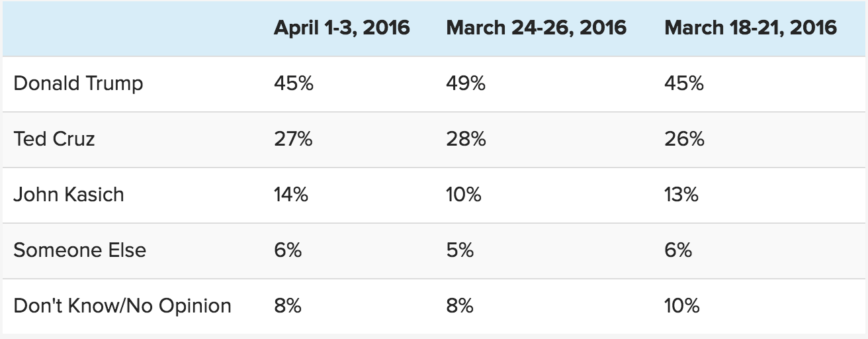Select John Kasich's 13% cell
This screenshot has width=868, height=339.
(x=681, y=195)
